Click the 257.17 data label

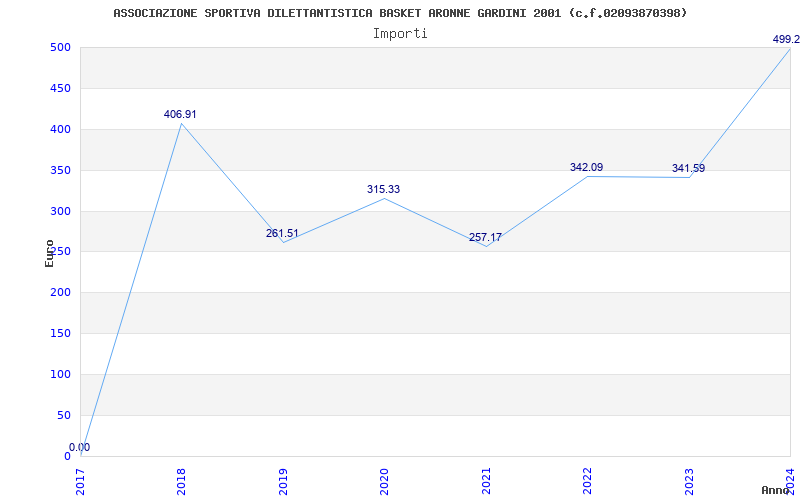(485, 237)
